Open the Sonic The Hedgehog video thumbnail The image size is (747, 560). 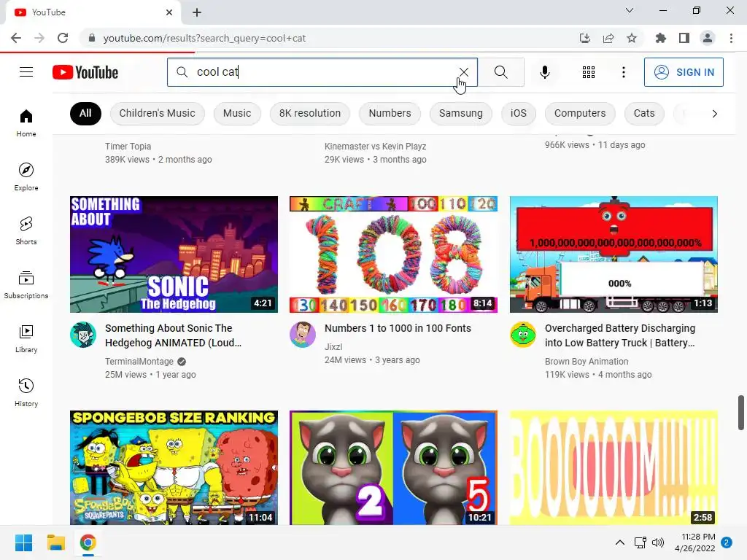pos(174,254)
